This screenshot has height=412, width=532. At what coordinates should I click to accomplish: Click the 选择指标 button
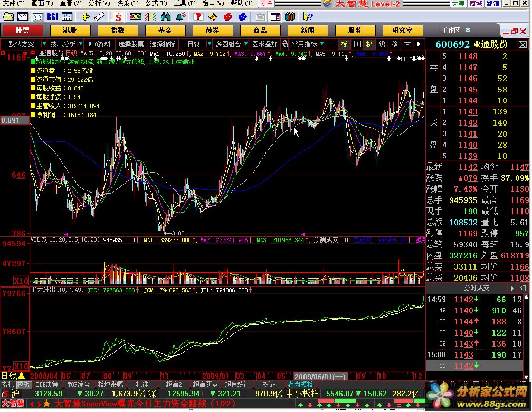pyautogui.click(x=163, y=44)
